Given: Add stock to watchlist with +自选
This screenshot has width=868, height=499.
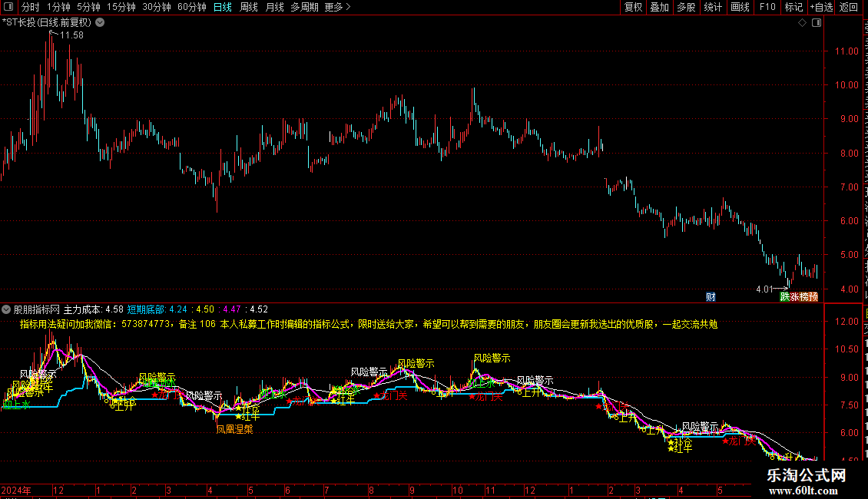Looking at the screenshot, I should (x=821, y=7).
